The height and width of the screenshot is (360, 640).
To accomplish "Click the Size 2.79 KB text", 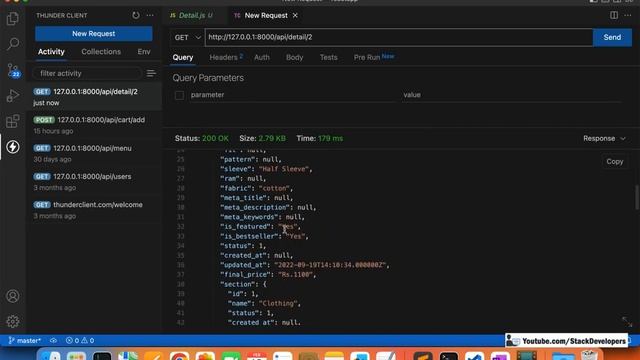I will tap(262, 138).
